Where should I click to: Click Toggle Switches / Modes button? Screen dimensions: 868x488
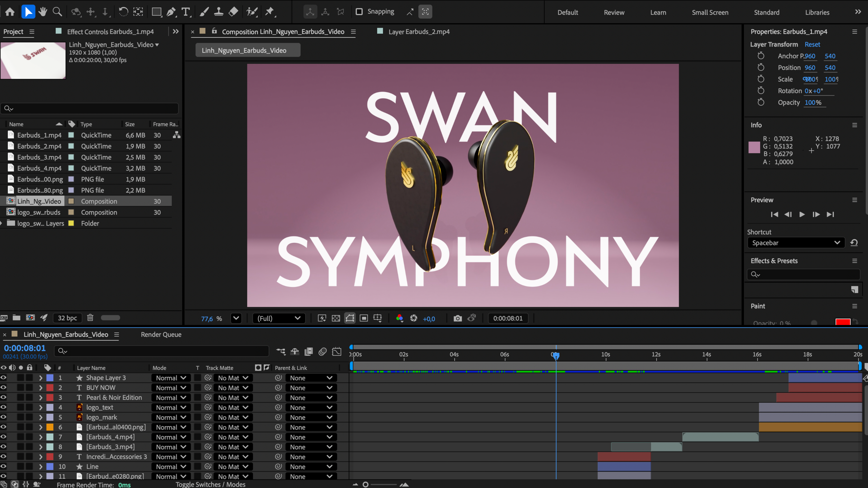tap(211, 484)
